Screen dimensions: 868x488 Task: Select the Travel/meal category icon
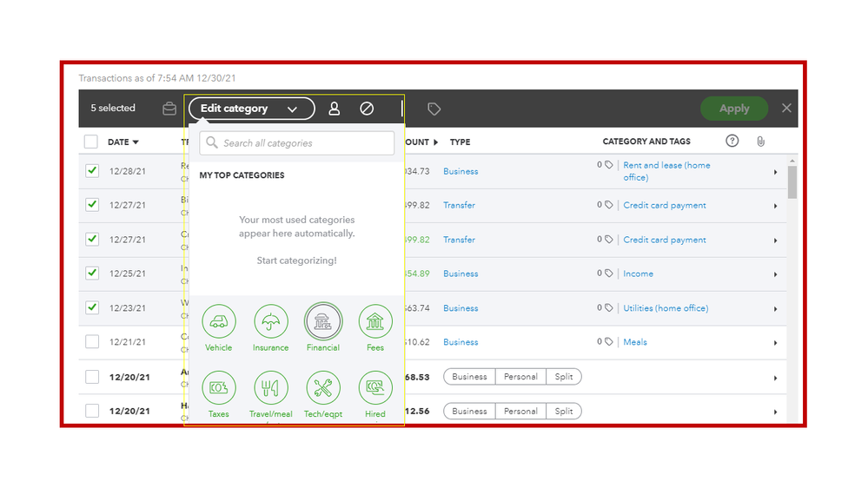tap(271, 387)
